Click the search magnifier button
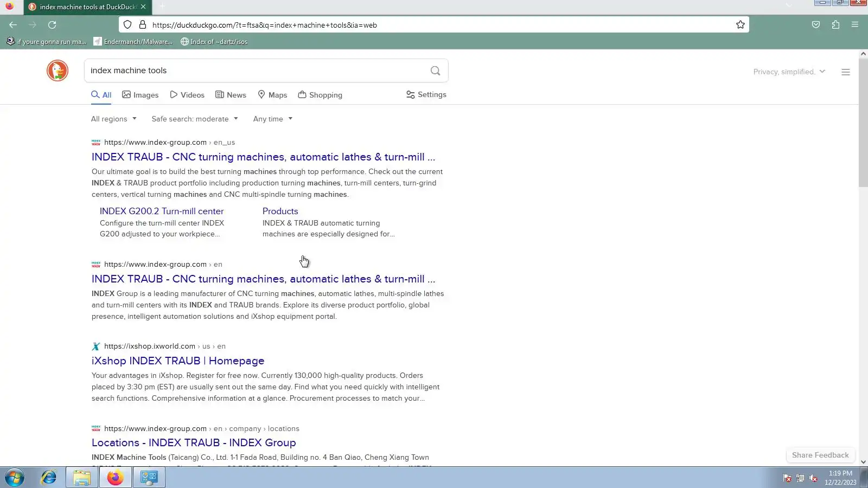Screen dimensions: 868x488 click(x=435, y=71)
